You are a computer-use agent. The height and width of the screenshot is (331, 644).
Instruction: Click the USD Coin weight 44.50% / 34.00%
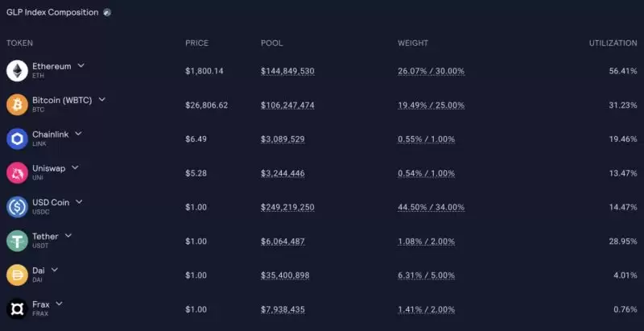(x=431, y=208)
